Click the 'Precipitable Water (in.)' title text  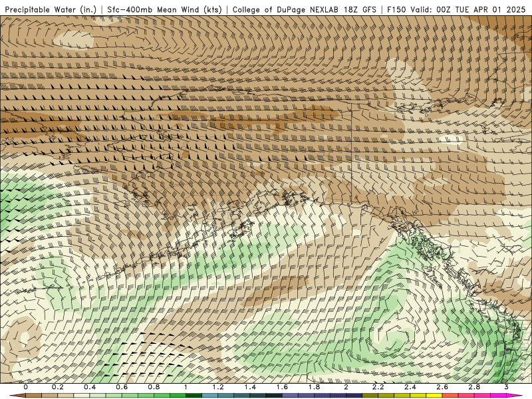tap(51, 9)
